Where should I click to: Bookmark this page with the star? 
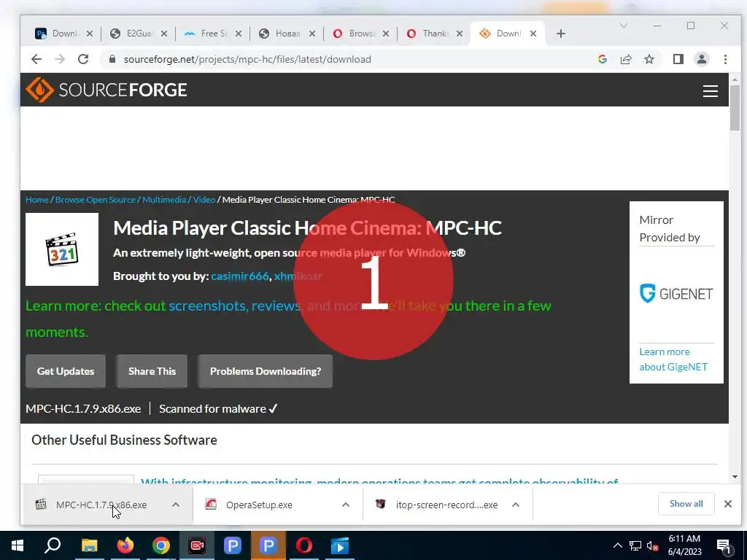point(649,59)
